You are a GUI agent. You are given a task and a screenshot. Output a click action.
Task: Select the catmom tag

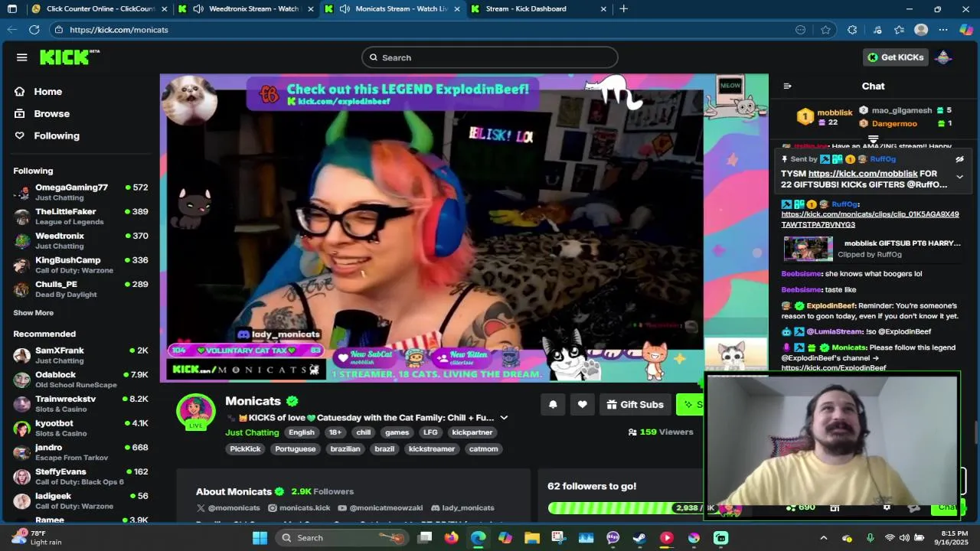tap(484, 449)
